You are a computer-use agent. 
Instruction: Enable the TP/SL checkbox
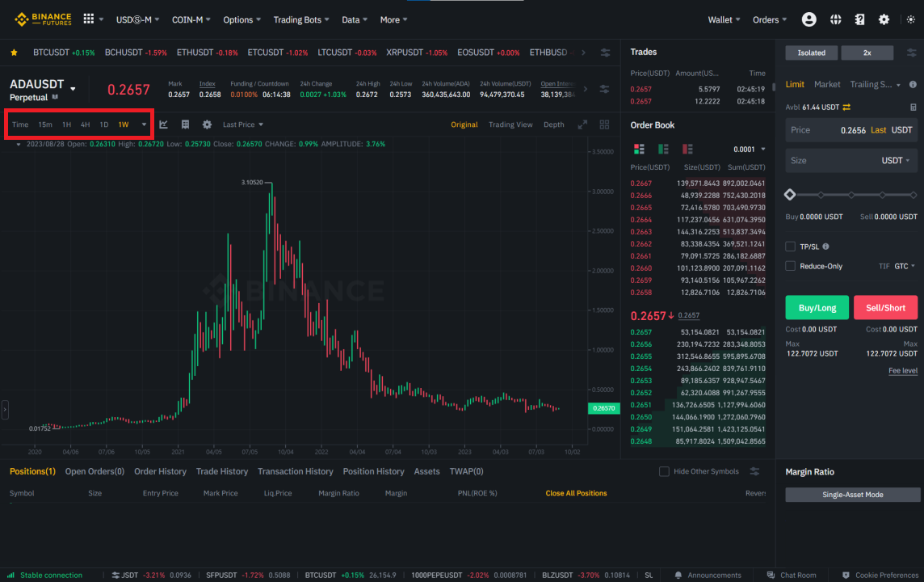[x=790, y=247]
